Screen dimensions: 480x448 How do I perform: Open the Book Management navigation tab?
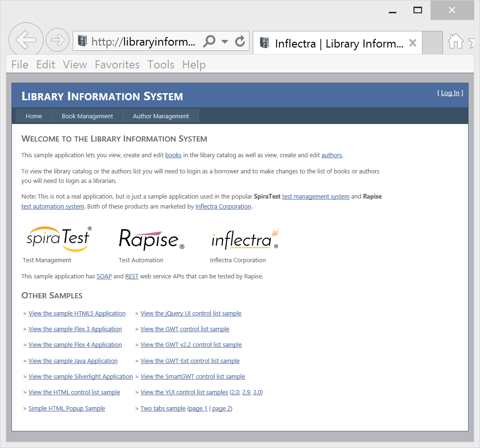[x=87, y=116]
